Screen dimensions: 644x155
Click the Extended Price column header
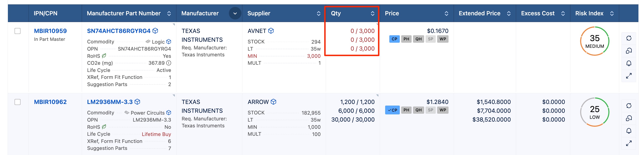[x=479, y=13]
